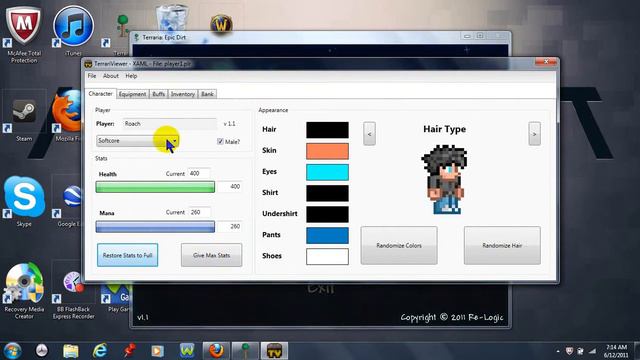Click the Current Mana value field

pos(199,212)
